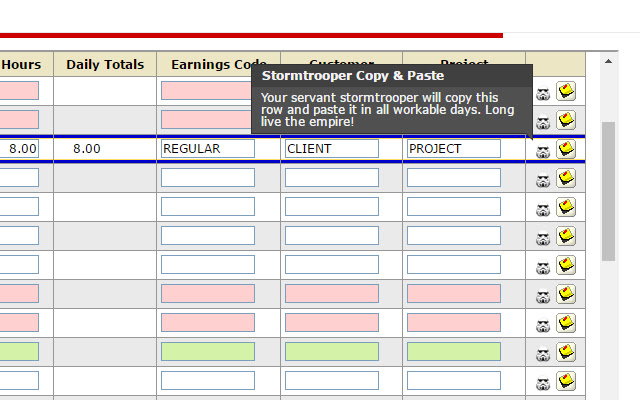
Task: Click the 8.00 hours input field
Action: coord(19,149)
